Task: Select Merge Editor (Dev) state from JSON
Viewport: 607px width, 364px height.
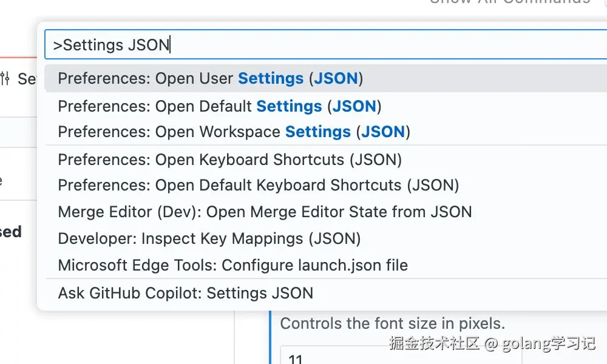Action: pyautogui.click(x=265, y=212)
